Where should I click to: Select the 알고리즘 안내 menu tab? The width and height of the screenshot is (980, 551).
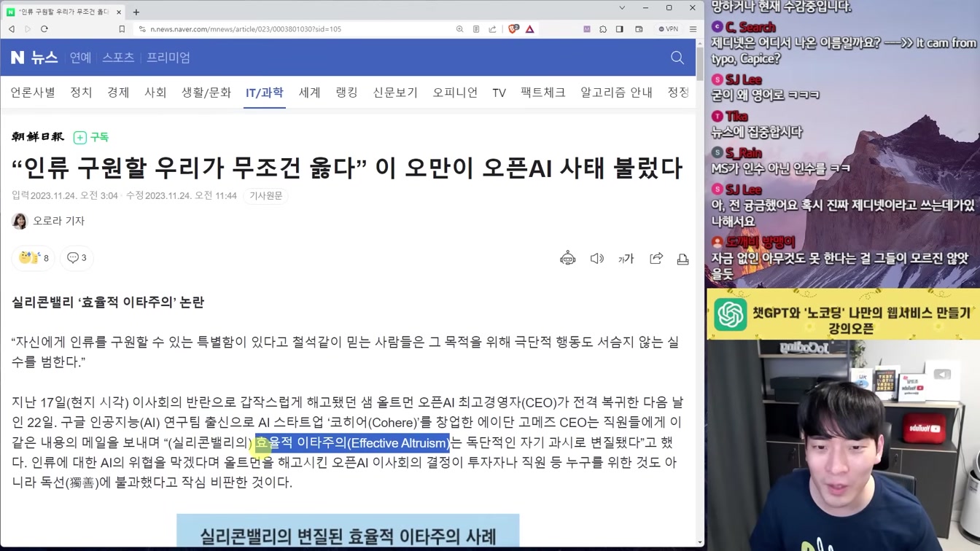point(616,93)
